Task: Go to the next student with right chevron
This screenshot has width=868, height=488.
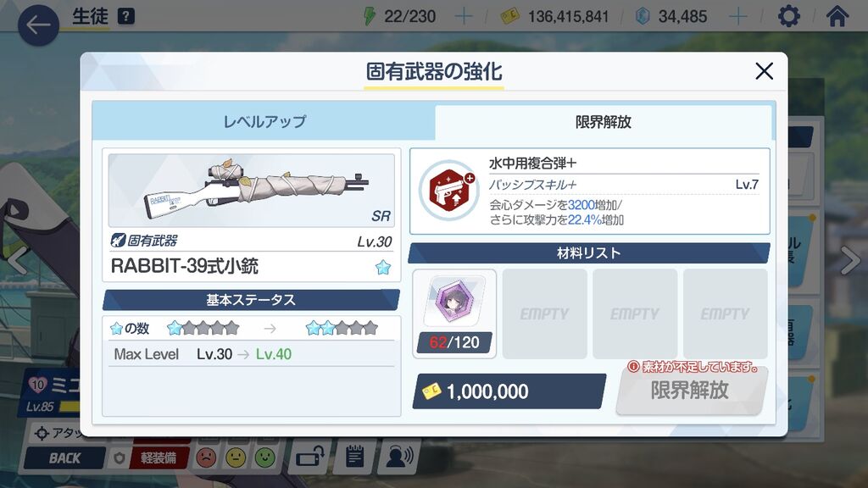Action: coord(849,259)
